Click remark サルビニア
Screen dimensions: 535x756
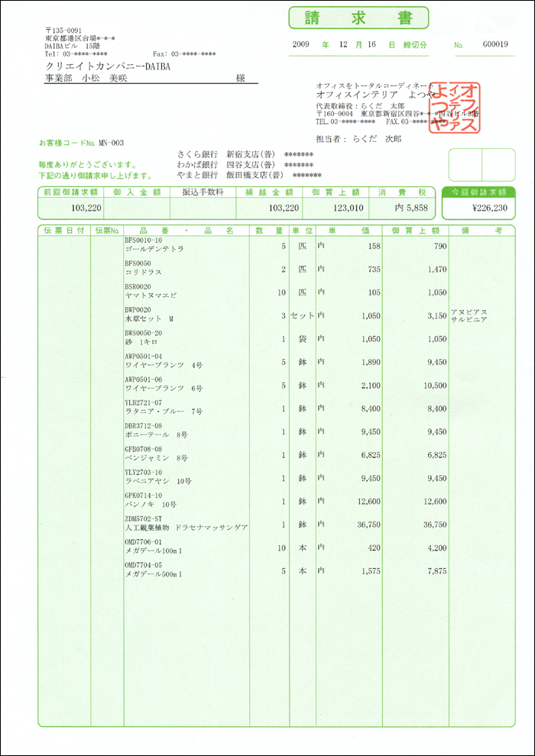[x=469, y=318]
